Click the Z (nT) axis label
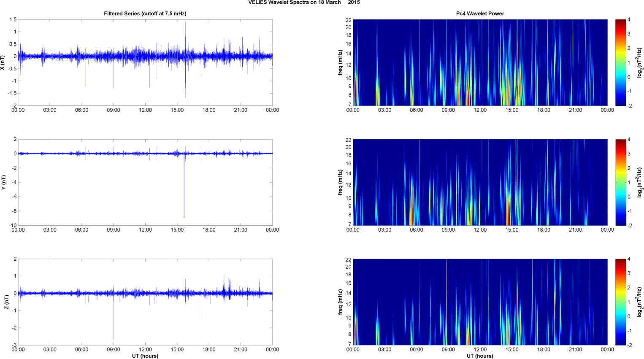Image resolution: width=644 pixels, height=359 pixels. click(6, 302)
